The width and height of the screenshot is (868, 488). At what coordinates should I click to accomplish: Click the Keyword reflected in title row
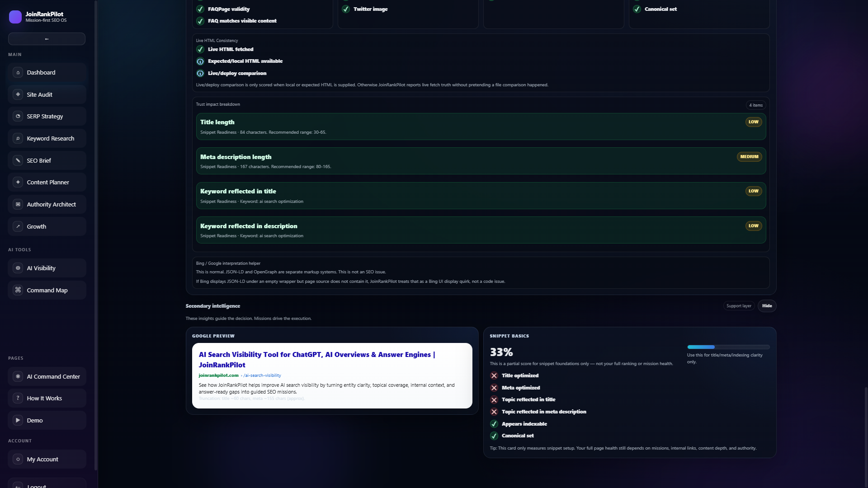point(481,196)
